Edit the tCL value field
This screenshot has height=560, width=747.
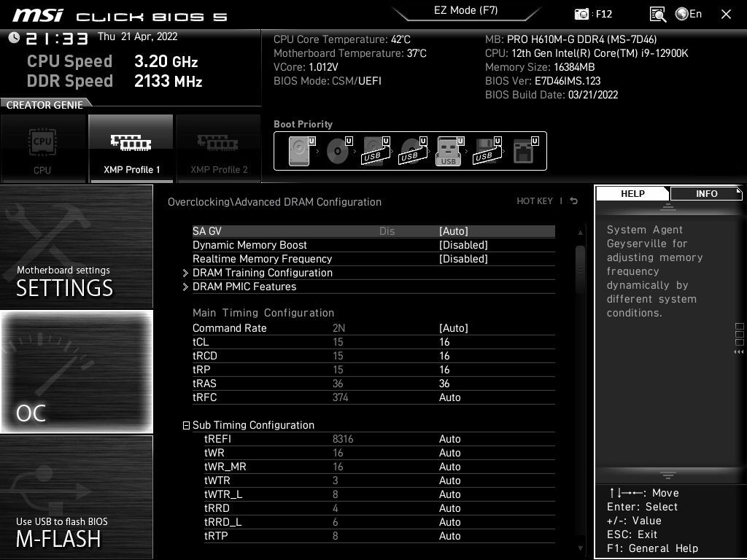coord(444,342)
